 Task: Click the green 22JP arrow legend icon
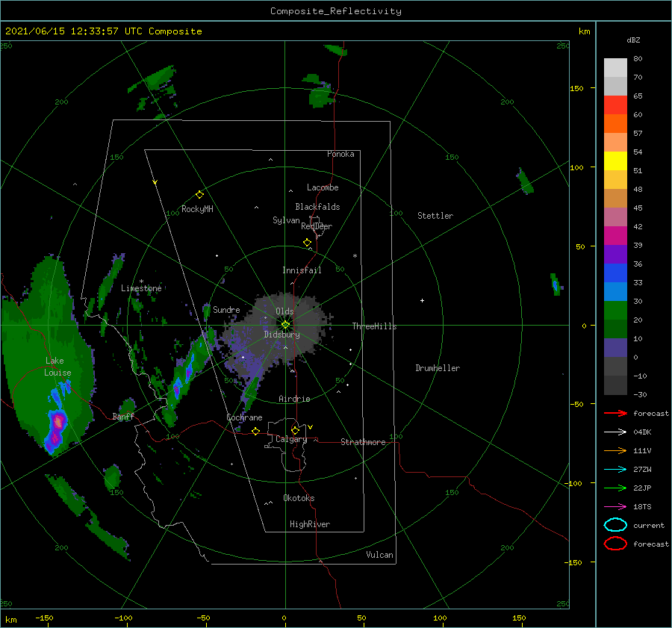click(615, 488)
